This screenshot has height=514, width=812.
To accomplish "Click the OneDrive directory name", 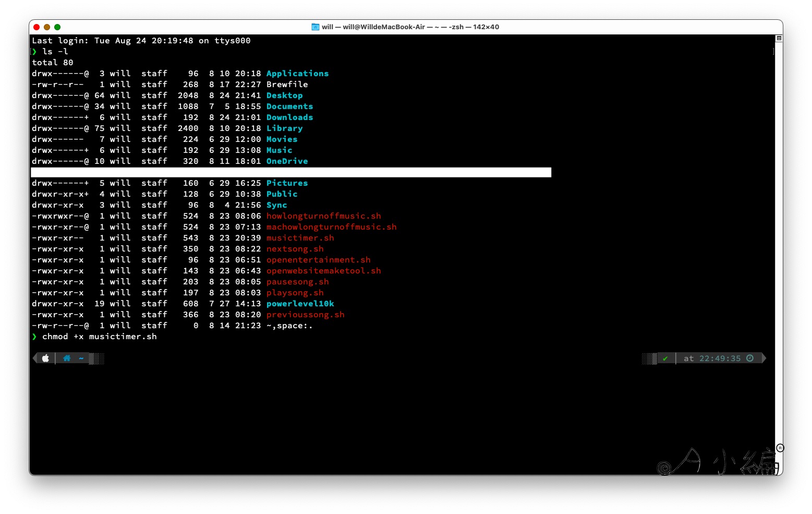I will coord(287,161).
